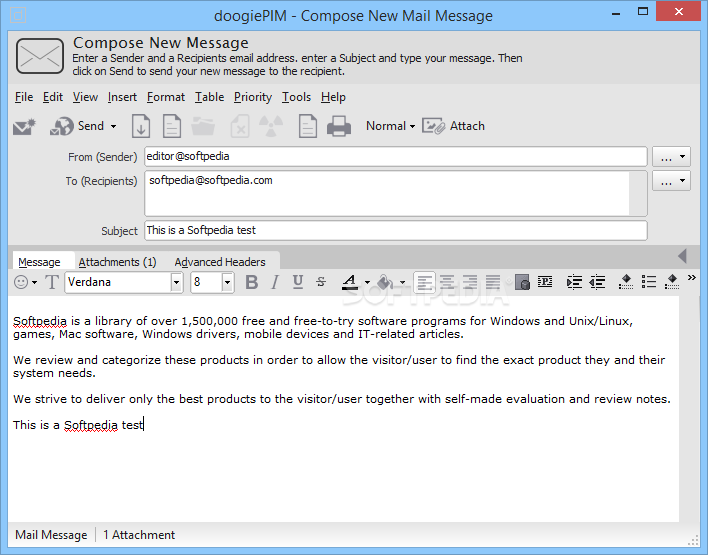Click the app icon in title bar
The width and height of the screenshot is (708, 555).
click(x=18, y=15)
